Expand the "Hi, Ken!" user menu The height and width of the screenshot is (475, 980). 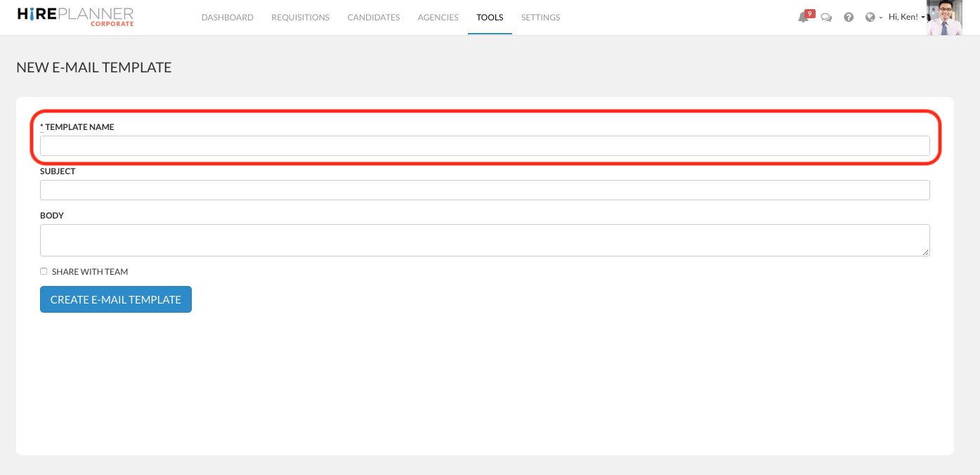tap(906, 17)
